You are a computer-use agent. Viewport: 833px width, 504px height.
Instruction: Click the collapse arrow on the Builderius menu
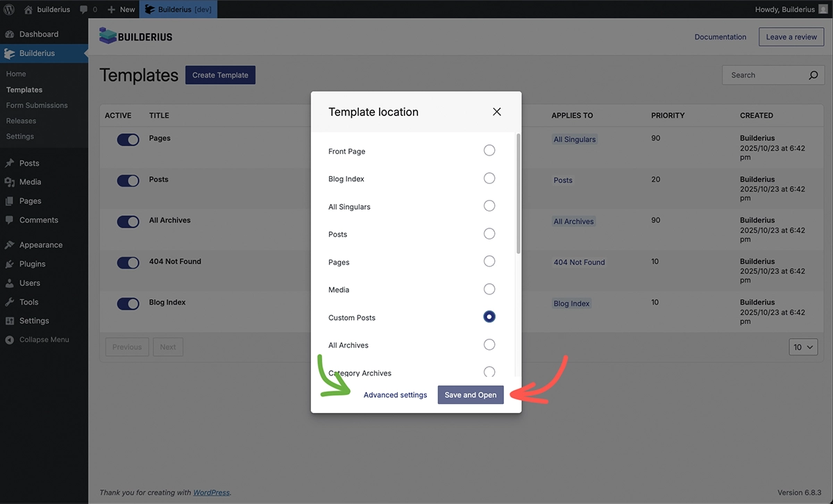tap(85, 52)
